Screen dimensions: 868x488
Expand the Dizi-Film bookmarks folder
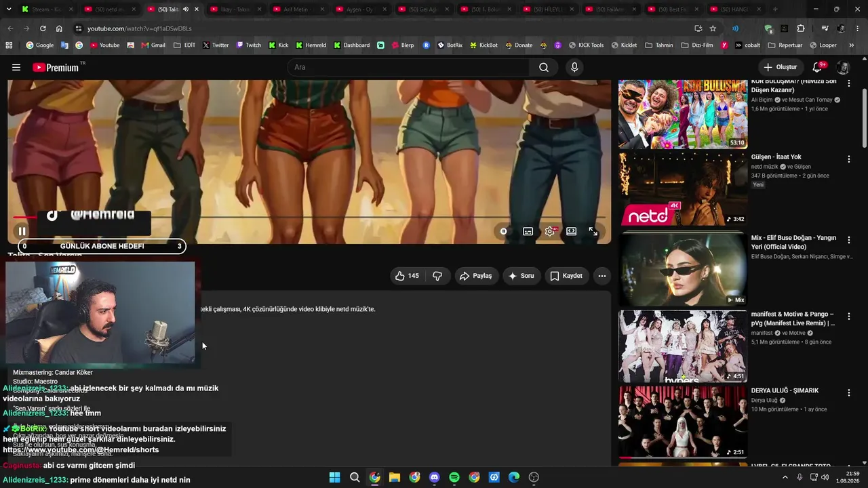[697, 45]
